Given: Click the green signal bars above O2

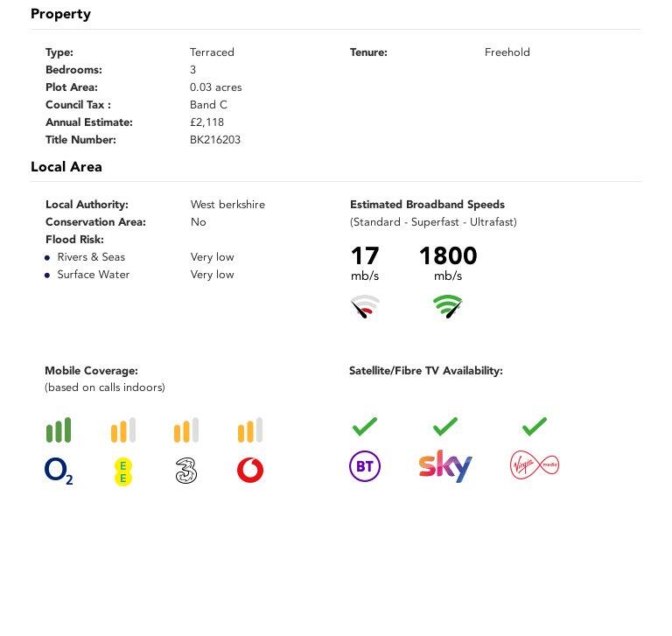Looking at the screenshot, I should pos(59,430).
